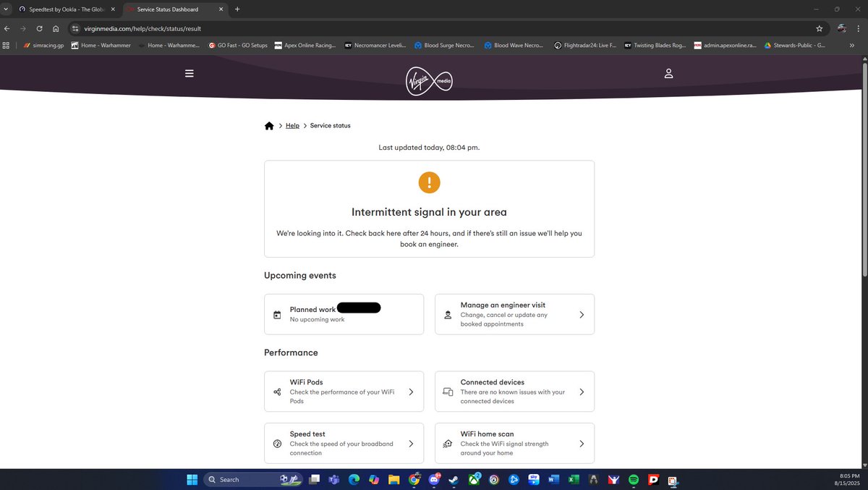Click the page vertical scrollbar
This screenshot has width=868, height=490.
click(864, 170)
